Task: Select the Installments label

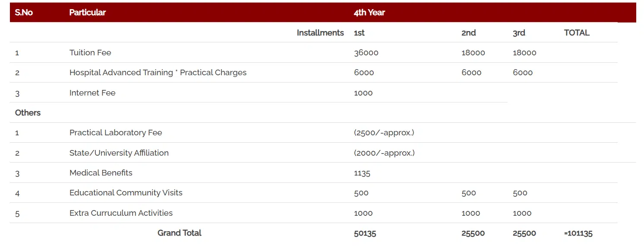Action: click(320, 32)
